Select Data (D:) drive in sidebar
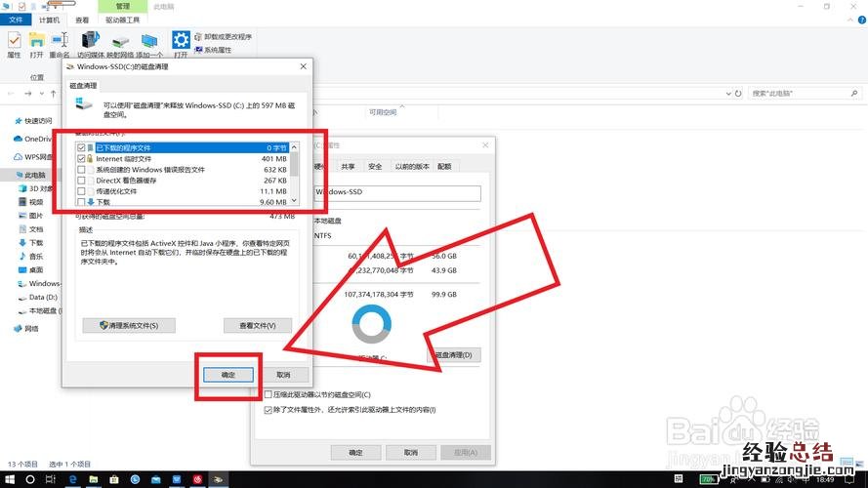 click(x=43, y=297)
